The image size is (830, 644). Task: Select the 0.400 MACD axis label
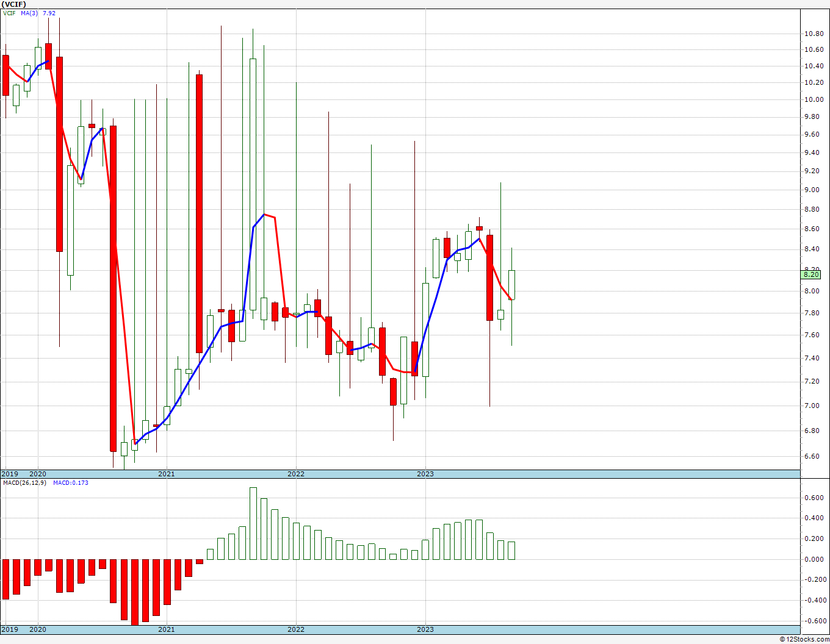[x=814, y=519]
